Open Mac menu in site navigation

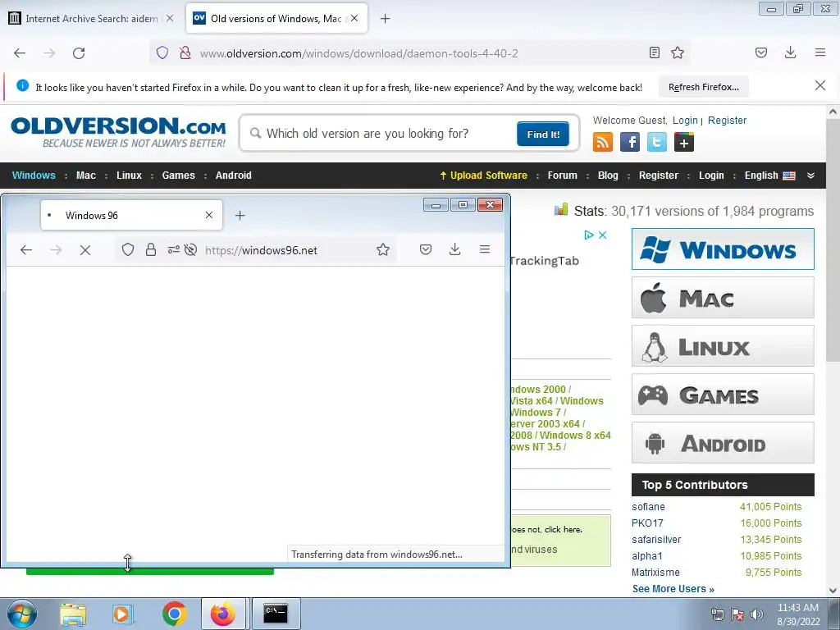click(85, 176)
